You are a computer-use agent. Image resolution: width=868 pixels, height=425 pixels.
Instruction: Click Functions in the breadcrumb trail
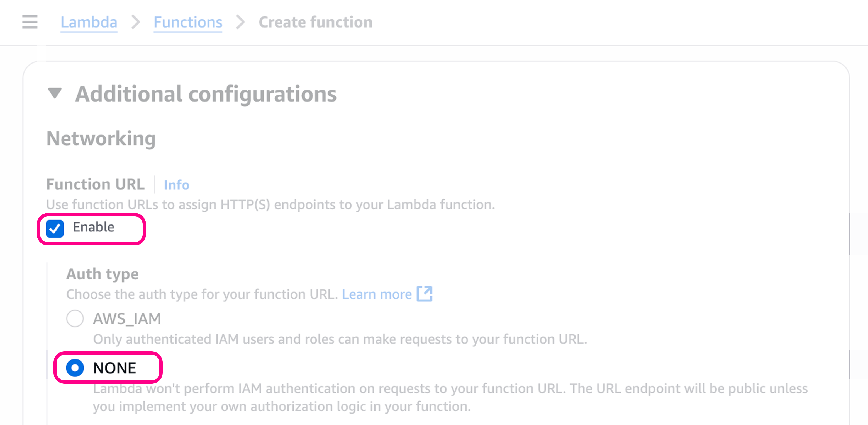[x=188, y=22]
